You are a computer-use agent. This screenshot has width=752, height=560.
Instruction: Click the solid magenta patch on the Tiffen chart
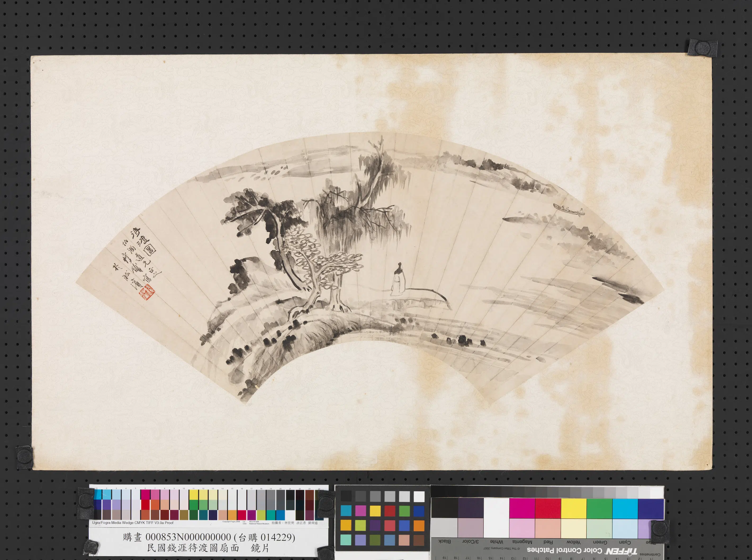coord(522,508)
